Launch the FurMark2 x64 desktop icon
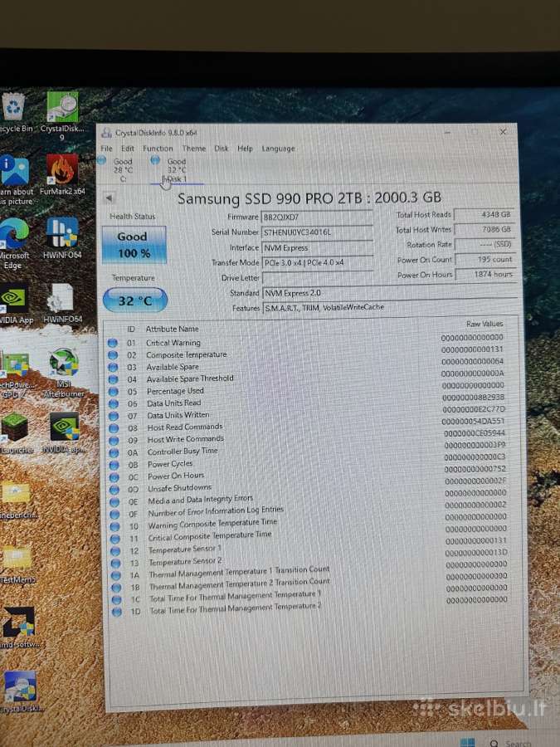This screenshot has width=560, height=747. pos(62,174)
